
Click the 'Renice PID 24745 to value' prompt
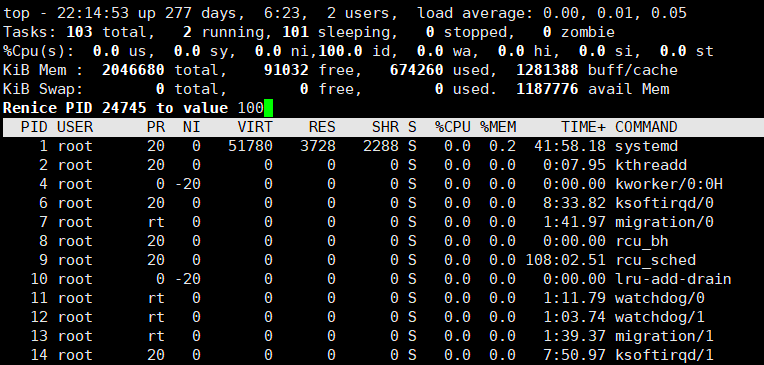coord(115,108)
